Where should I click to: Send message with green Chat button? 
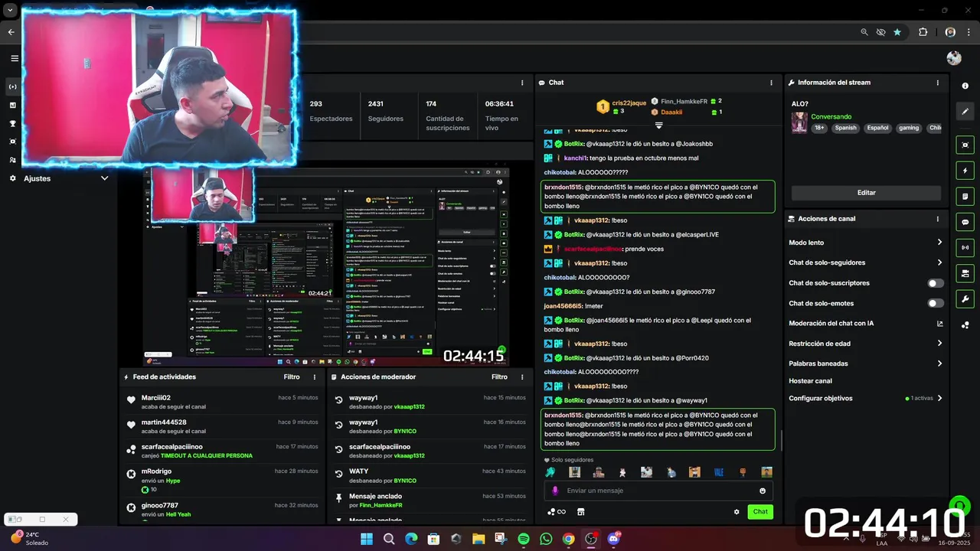click(760, 512)
